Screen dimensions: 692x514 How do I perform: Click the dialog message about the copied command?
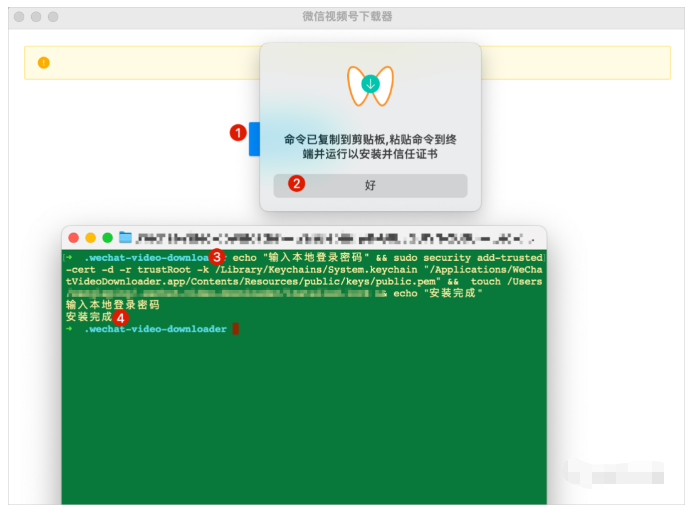[370, 147]
